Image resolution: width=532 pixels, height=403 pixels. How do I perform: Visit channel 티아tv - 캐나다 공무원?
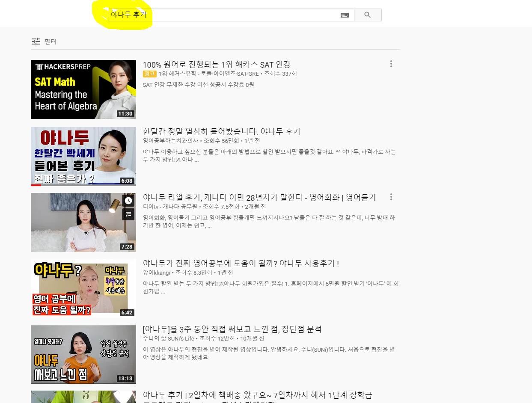pyautogui.click(x=170, y=207)
